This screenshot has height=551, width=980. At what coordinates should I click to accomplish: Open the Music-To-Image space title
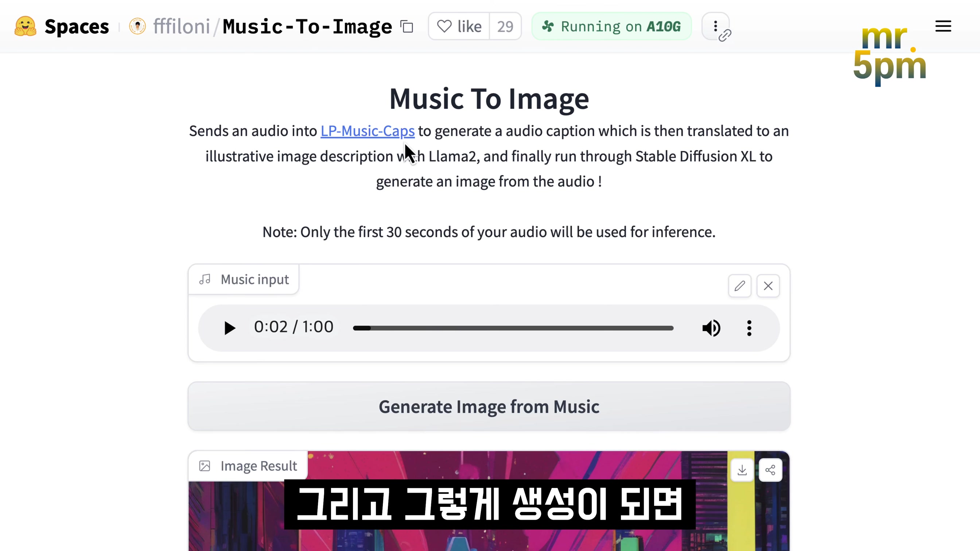tap(307, 26)
